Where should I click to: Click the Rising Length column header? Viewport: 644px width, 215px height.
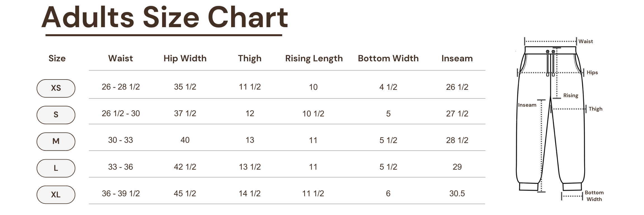pos(314,58)
